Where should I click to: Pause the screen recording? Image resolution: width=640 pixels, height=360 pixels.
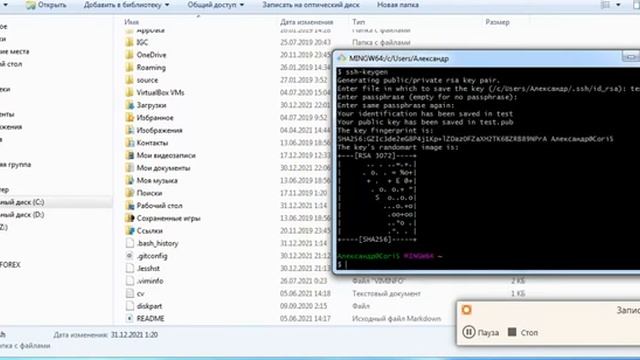tap(481, 332)
